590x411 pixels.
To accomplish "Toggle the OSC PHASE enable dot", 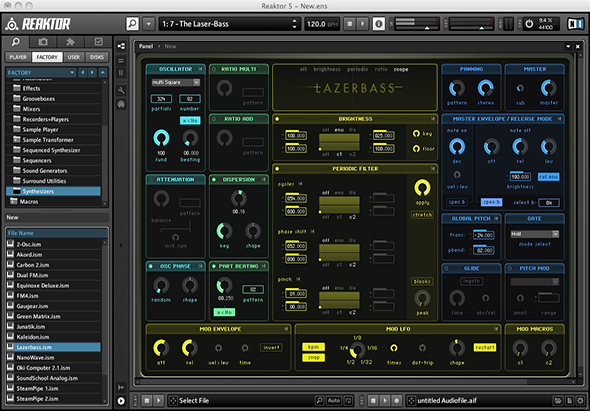I will tap(151, 266).
